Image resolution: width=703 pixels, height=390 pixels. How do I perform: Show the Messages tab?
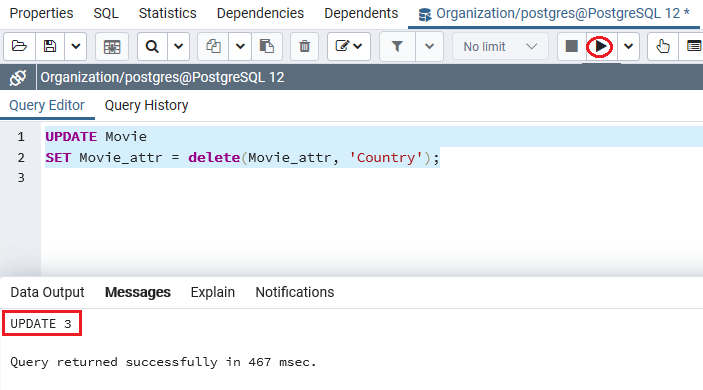[x=138, y=292]
